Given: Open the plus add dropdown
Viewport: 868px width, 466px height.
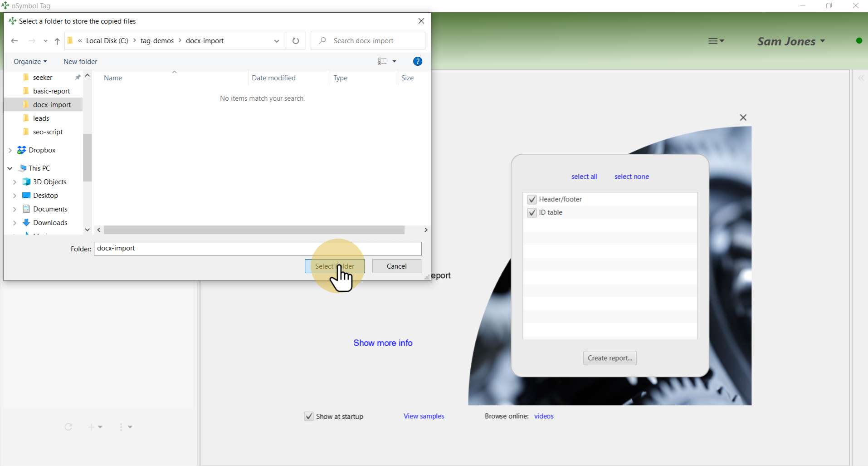Looking at the screenshot, I should (x=95, y=427).
